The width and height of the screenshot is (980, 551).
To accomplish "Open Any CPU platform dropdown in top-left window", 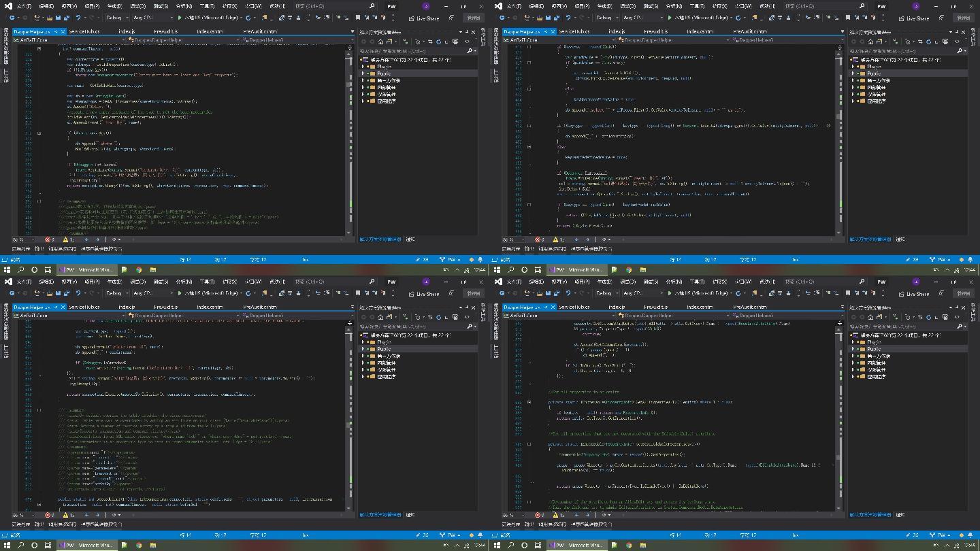I will (153, 18).
